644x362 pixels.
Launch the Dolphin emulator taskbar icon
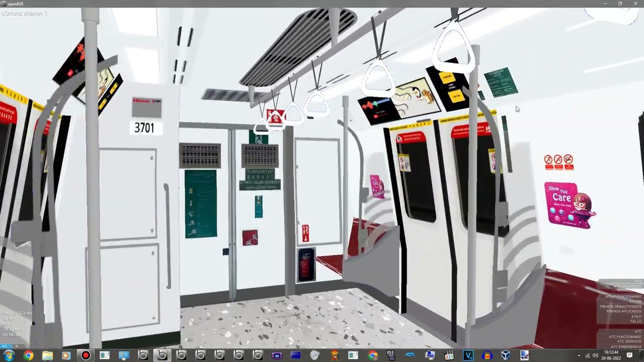411,355
